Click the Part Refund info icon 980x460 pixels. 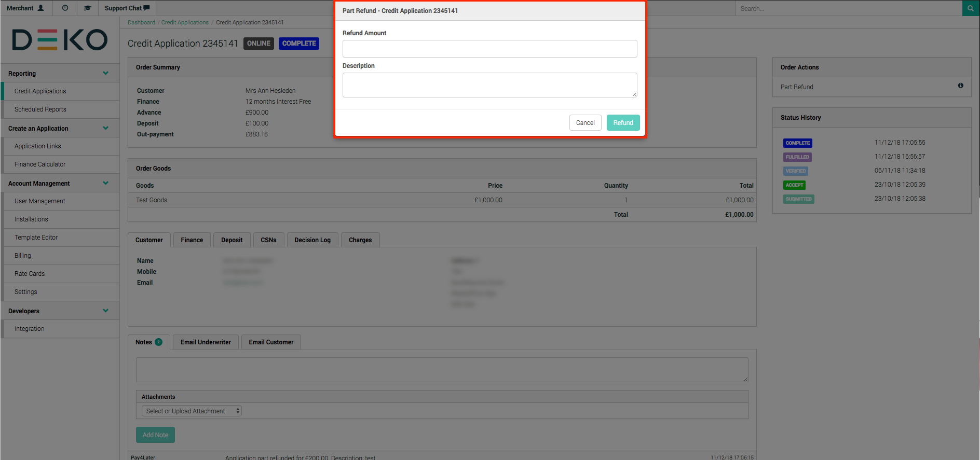pos(961,86)
